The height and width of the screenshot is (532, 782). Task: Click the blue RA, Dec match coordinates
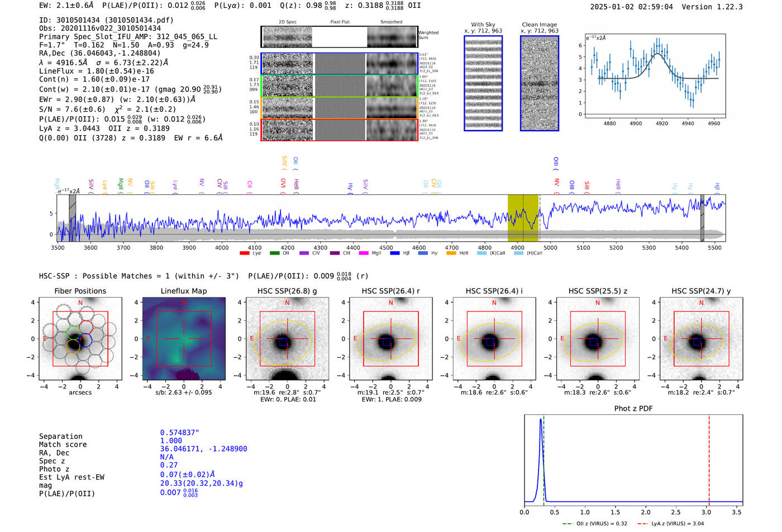tap(203, 449)
